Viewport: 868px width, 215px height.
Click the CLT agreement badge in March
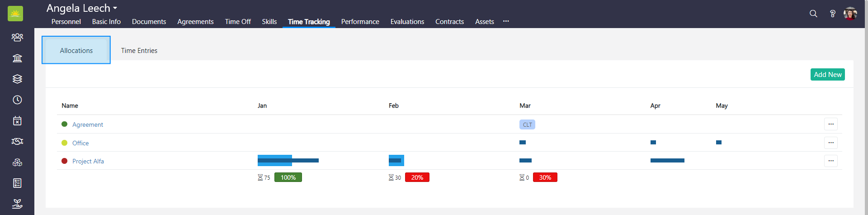pos(527,124)
